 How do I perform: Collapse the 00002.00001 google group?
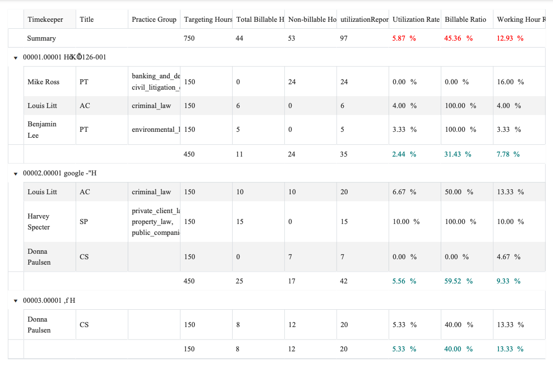point(16,173)
